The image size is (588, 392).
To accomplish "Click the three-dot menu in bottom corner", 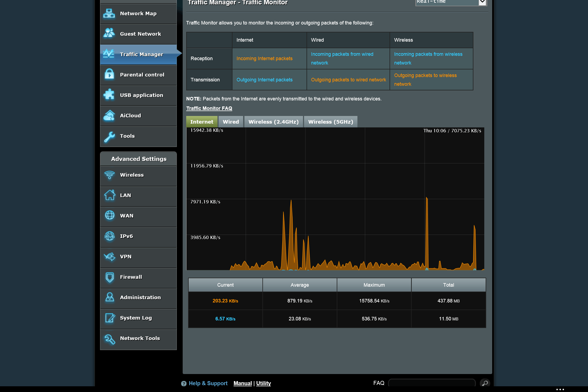I will click(x=560, y=389).
